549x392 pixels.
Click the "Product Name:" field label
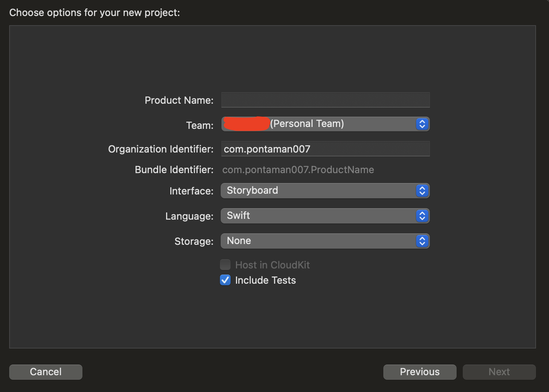pyautogui.click(x=179, y=100)
